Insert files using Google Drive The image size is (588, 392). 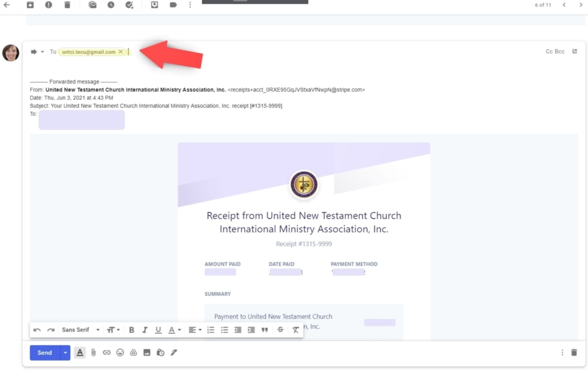coord(134,353)
